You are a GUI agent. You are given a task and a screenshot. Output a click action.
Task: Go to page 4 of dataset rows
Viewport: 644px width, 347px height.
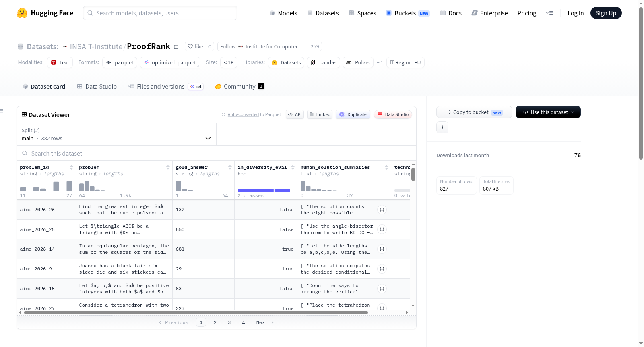coord(243,322)
